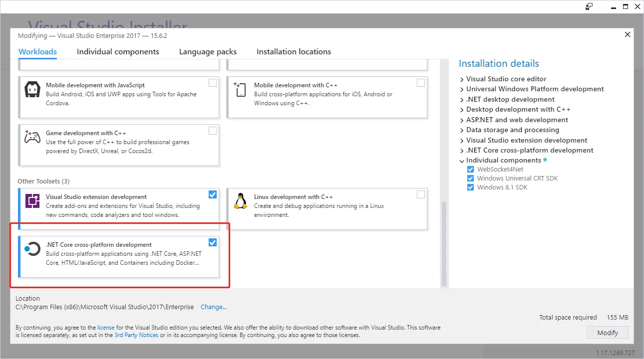Uncheck Windows 8.1 SDK component
Image resolution: width=644 pixels, height=359 pixels.
coord(470,187)
